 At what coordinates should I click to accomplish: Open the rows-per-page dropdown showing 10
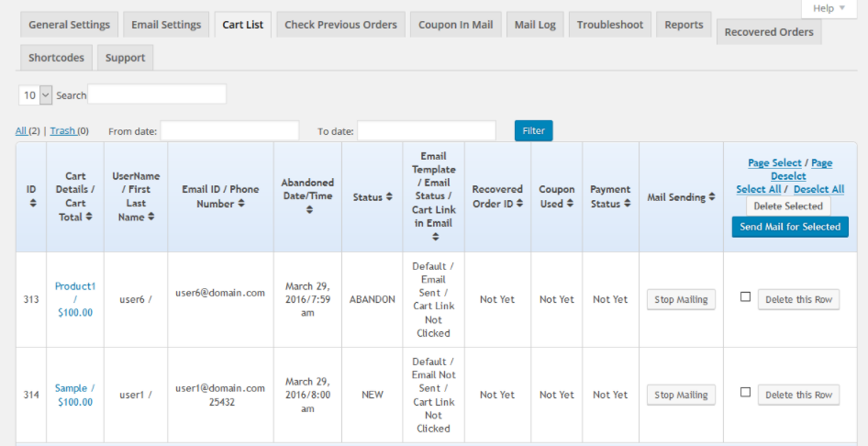[x=36, y=95]
